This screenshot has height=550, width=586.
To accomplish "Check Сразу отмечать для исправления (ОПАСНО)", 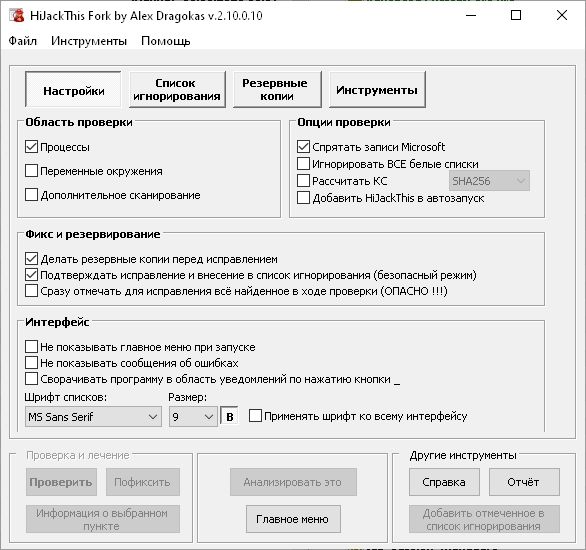I will pyautogui.click(x=31, y=291).
